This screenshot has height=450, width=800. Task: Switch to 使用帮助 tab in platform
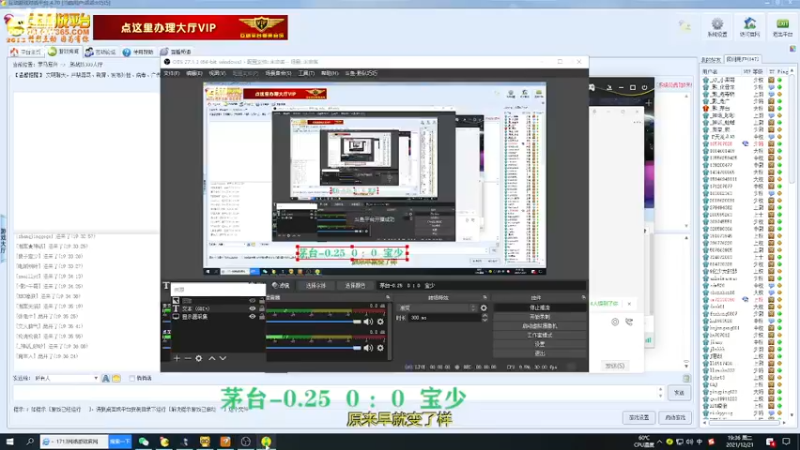pyautogui.click(x=138, y=52)
